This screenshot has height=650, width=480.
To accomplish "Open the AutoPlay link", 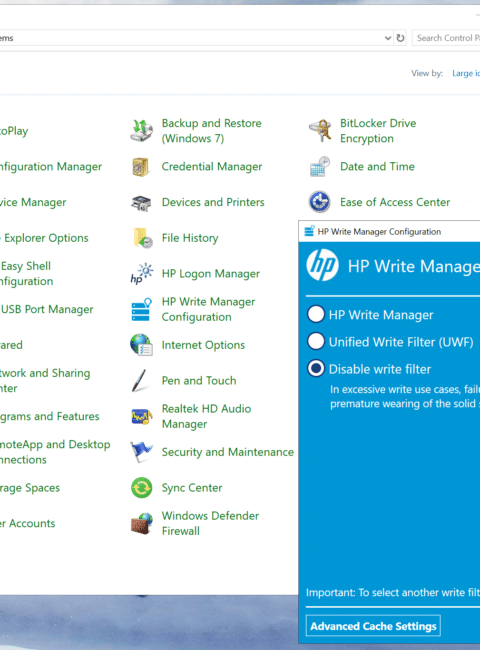I will coord(14,131).
